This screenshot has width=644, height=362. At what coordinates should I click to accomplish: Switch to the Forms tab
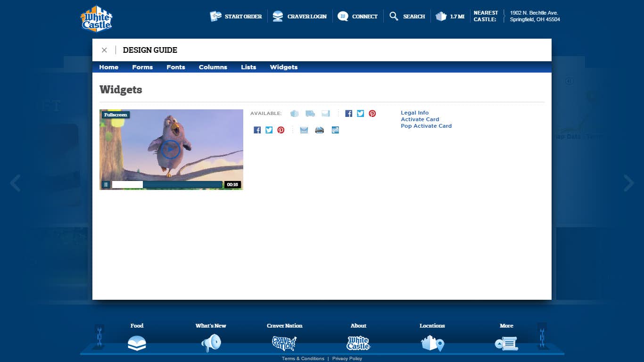pos(142,67)
